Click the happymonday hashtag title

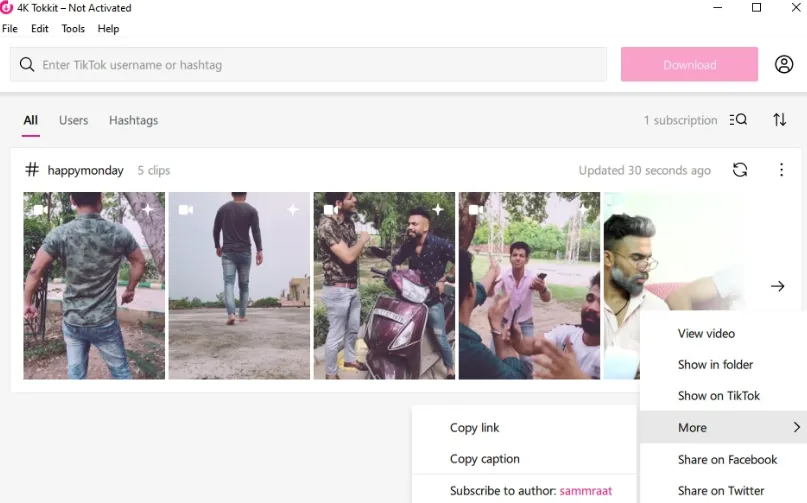85,170
